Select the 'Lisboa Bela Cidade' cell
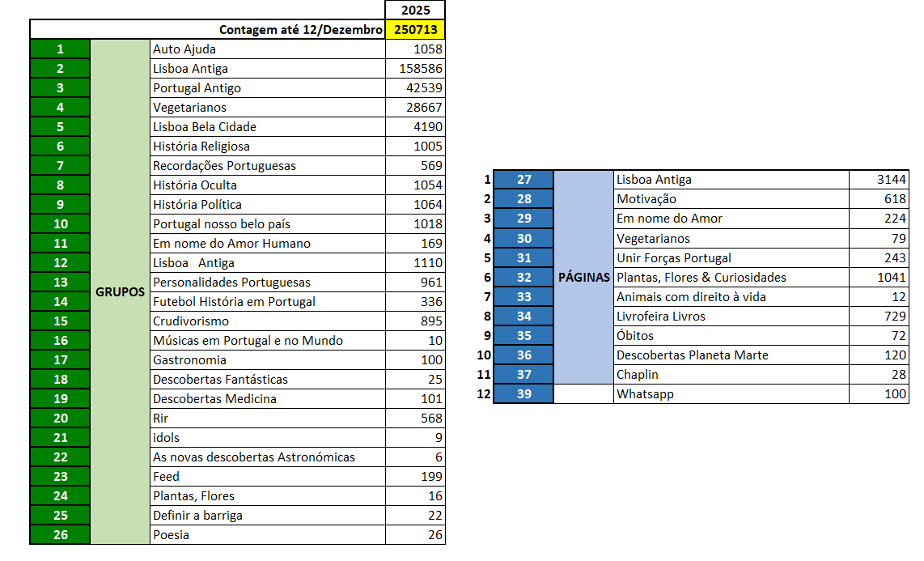 267,127
